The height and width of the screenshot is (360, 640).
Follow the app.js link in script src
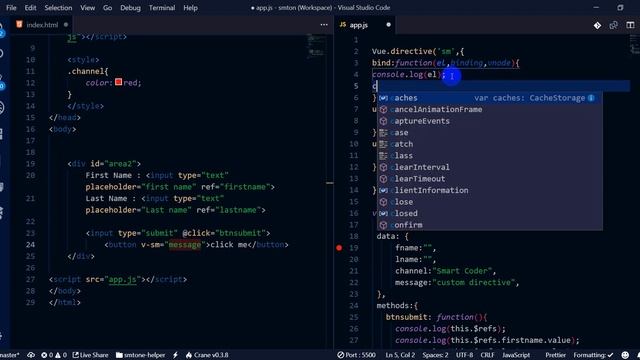(122, 280)
